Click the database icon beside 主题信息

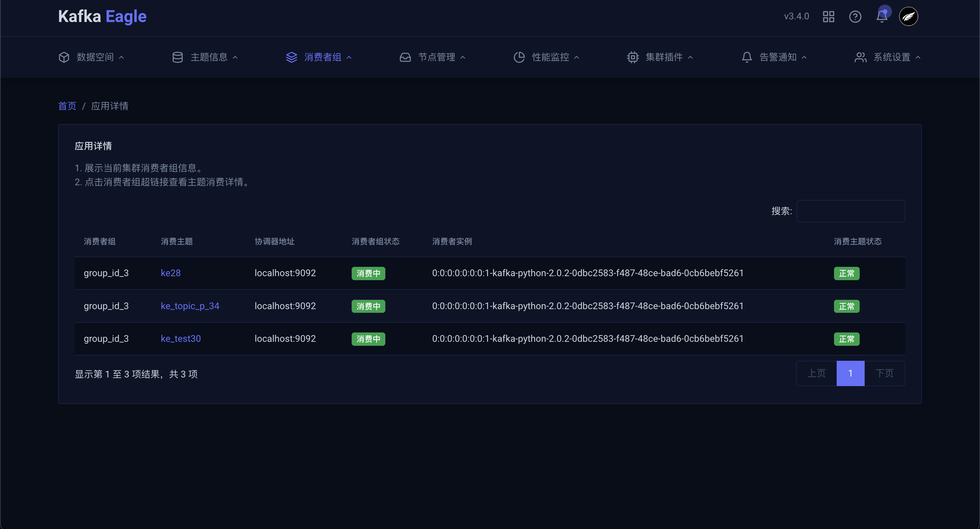177,57
